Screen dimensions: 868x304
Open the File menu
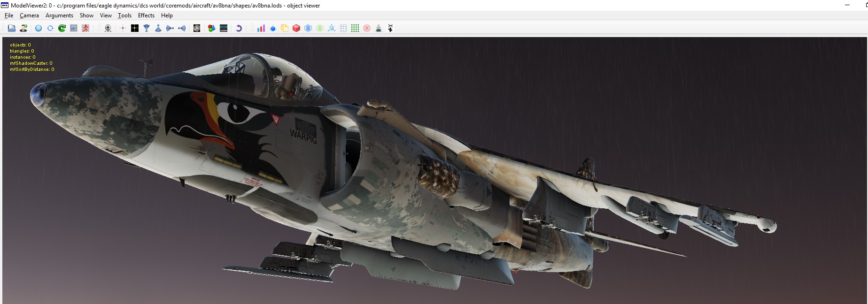9,15
